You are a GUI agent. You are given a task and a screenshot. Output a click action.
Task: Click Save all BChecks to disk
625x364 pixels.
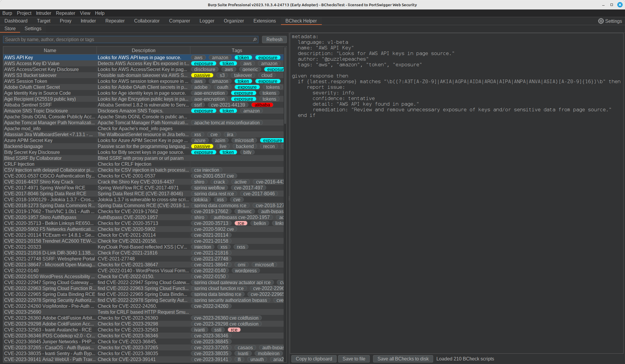coord(403,359)
